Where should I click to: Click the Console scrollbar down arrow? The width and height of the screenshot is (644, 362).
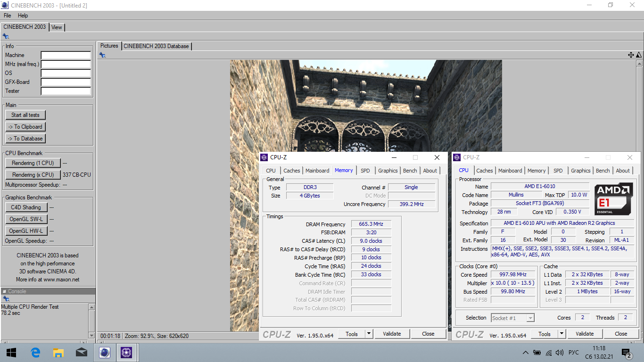(x=91, y=335)
